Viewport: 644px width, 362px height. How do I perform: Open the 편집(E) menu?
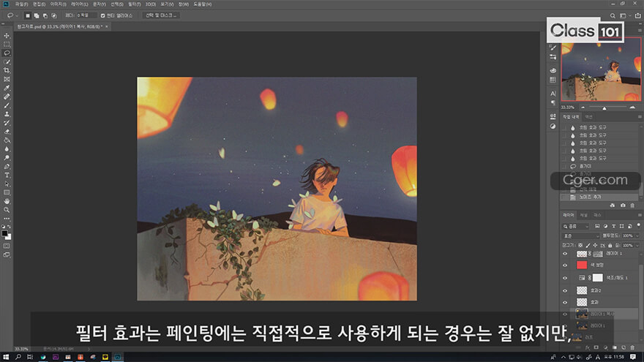(x=39, y=4)
